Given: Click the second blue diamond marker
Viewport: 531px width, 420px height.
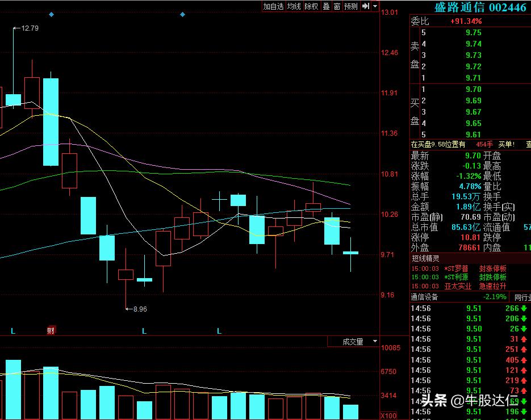Looking at the screenshot, I should [182, 14].
